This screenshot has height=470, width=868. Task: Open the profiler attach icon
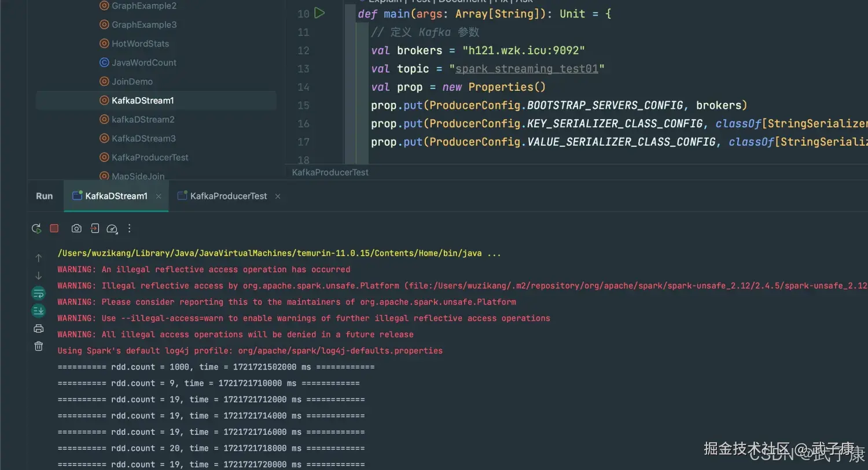[x=112, y=229]
